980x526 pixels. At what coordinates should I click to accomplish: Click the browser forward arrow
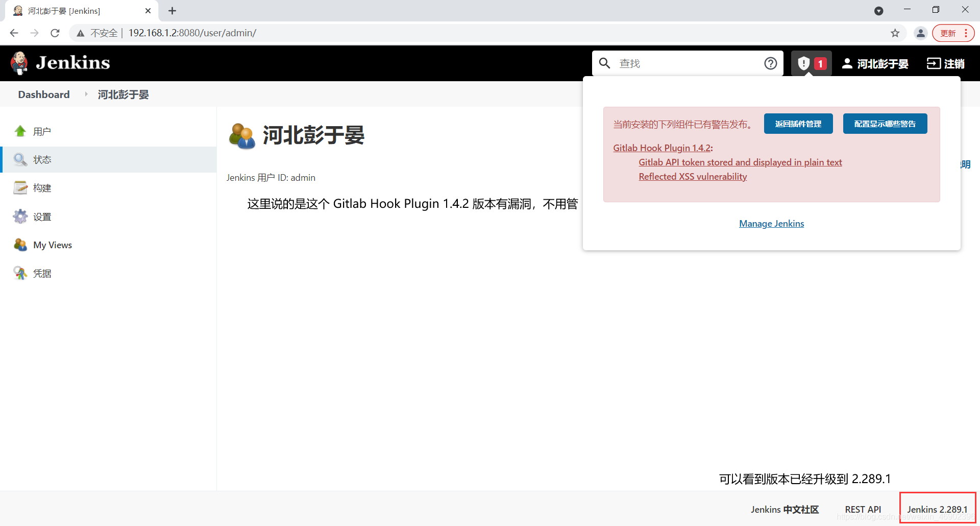click(34, 33)
